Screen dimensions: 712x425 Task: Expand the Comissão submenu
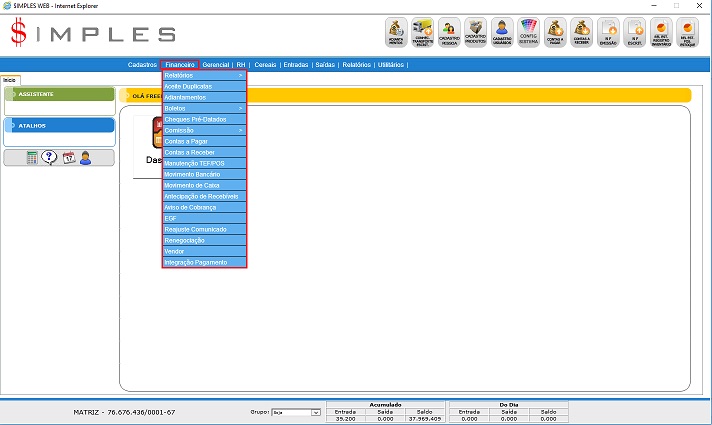[204, 130]
